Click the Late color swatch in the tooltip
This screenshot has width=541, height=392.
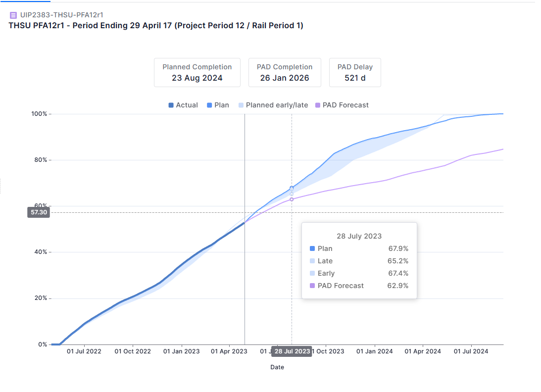point(312,261)
